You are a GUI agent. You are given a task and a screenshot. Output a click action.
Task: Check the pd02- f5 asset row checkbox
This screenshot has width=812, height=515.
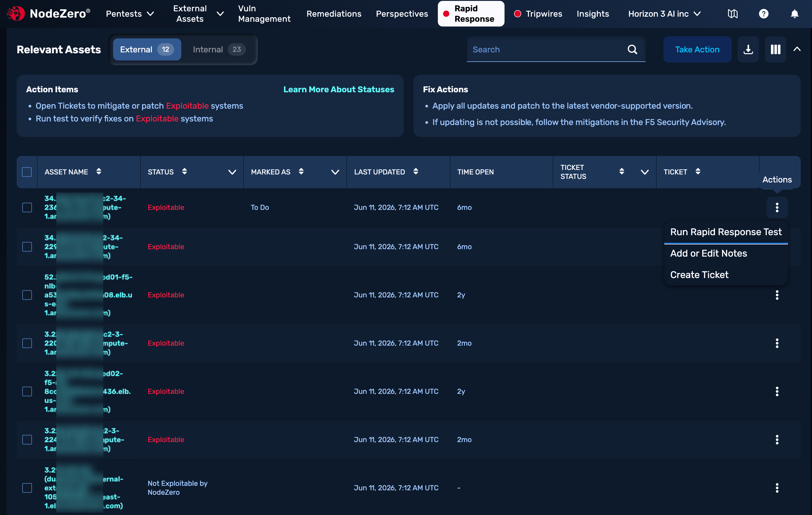click(26, 391)
